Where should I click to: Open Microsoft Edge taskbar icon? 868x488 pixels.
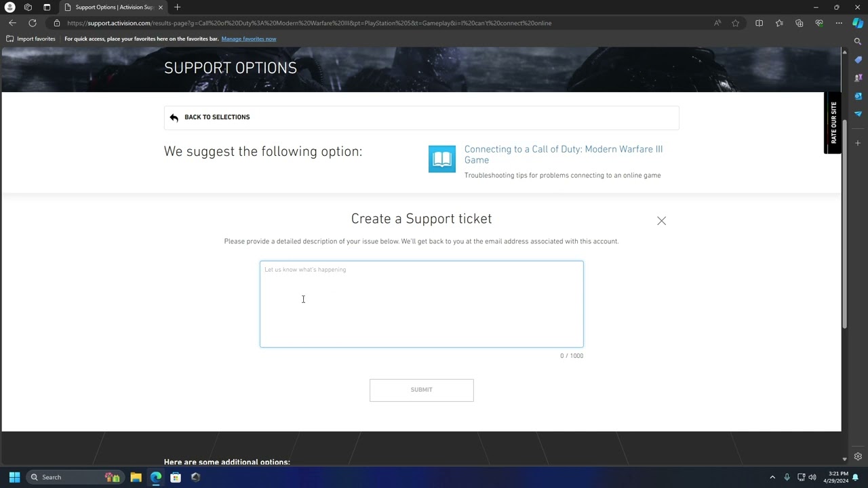click(156, 477)
